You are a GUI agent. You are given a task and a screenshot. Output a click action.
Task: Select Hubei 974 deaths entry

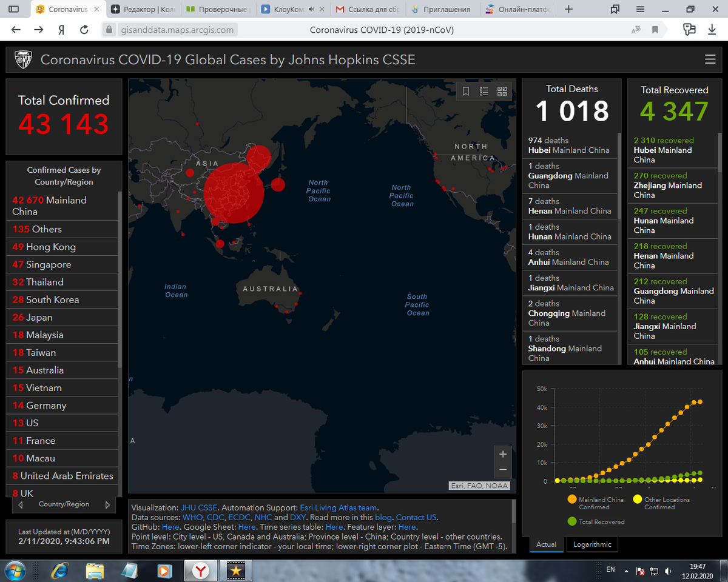[x=570, y=145]
